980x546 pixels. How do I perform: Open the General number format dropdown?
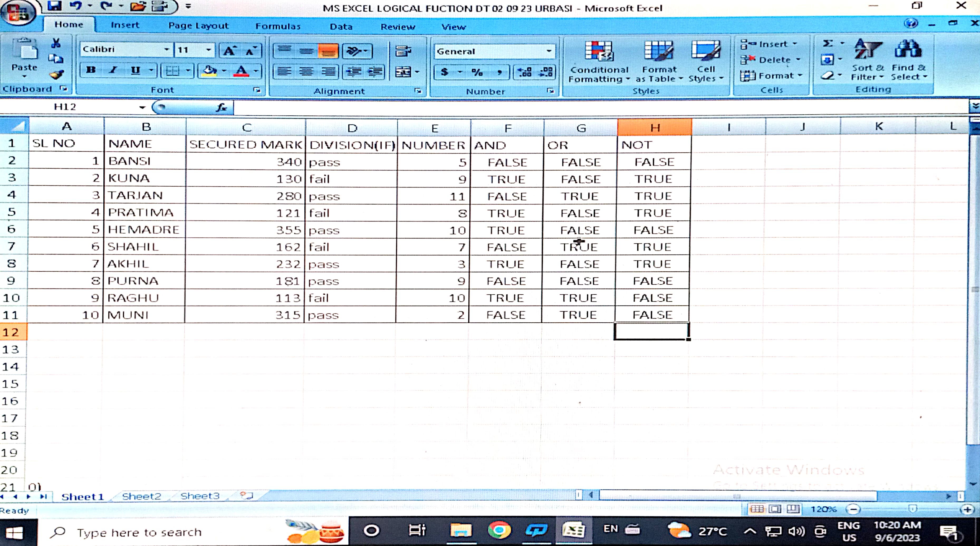[x=549, y=51]
